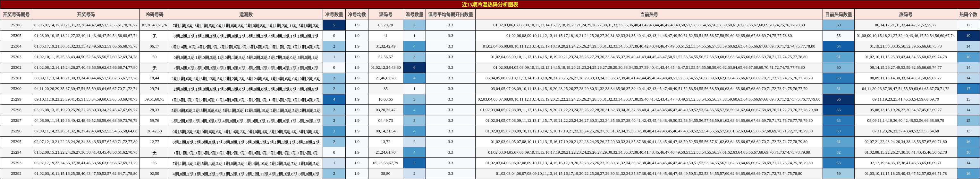980x179 pixels.
Task: Click hot code quantity 12 in row 25306
Action: 968,25
